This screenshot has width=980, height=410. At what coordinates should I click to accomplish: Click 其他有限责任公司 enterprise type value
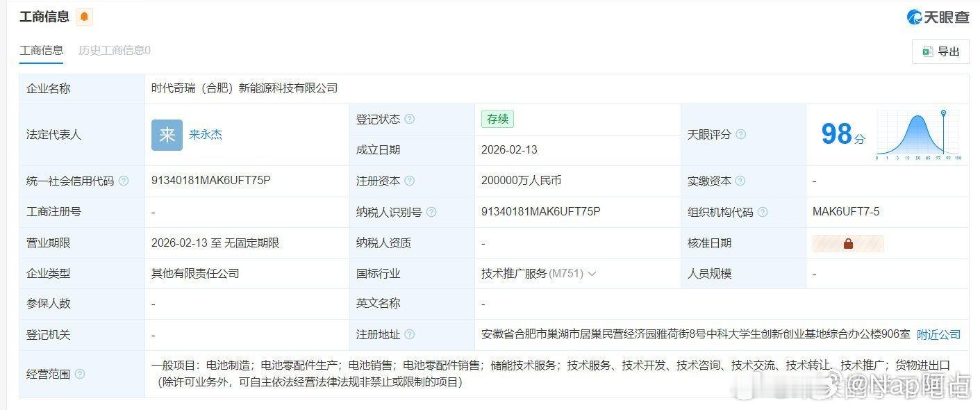pos(195,274)
